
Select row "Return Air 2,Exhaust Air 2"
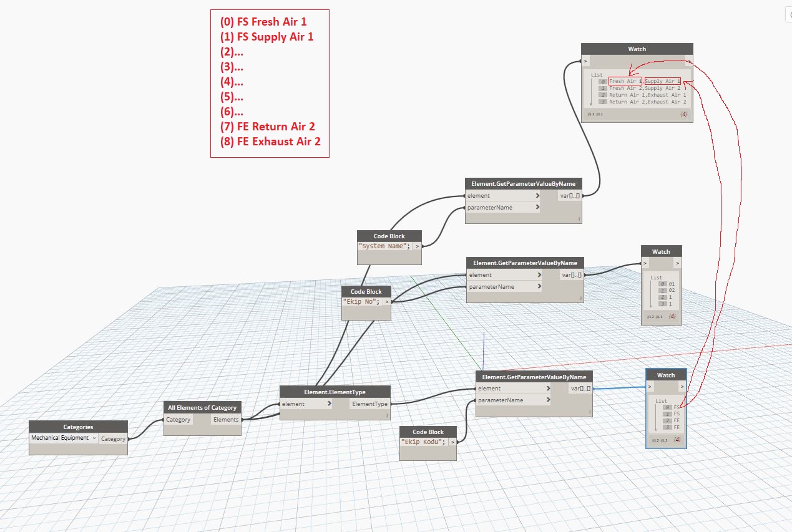pos(642,102)
